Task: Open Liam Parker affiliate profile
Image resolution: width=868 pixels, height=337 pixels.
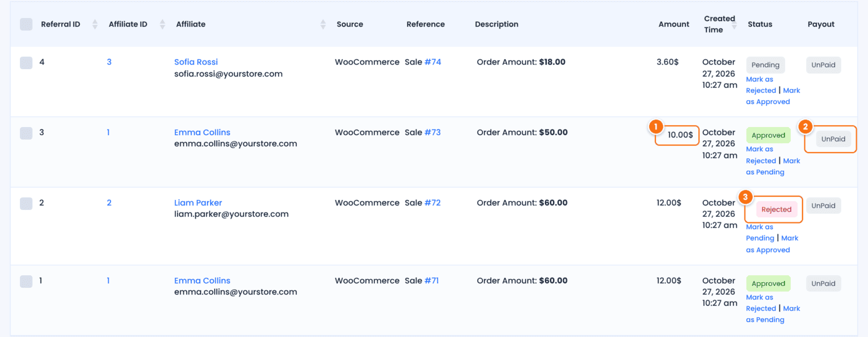Action: tap(198, 202)
